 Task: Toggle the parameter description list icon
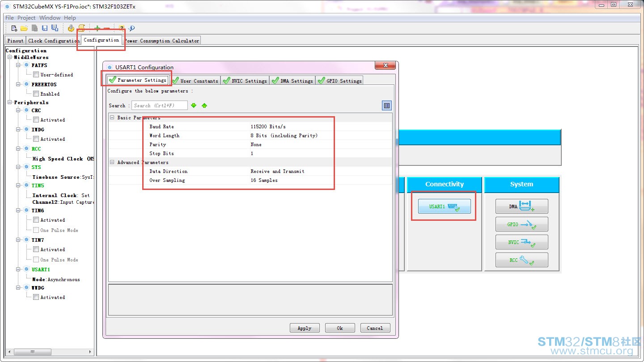[387, 105]
